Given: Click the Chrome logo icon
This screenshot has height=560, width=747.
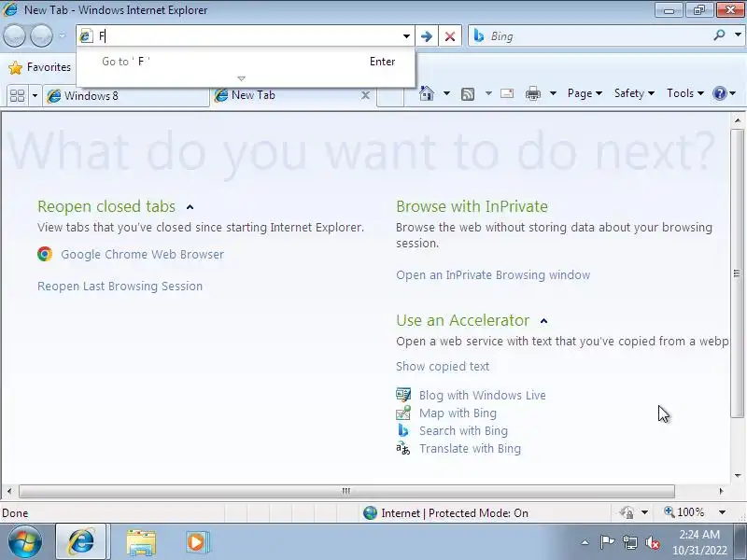Looking at the screenshot, I should pyautogui.click(x=45, y=254).
